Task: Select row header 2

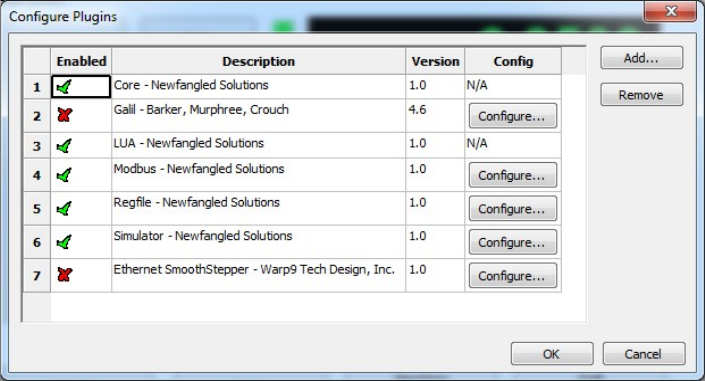Action: [37, 116]
